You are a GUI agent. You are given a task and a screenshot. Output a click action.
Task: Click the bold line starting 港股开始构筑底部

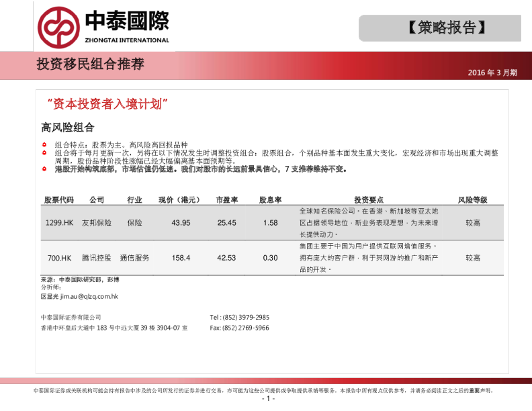click(x=201, y=169)
